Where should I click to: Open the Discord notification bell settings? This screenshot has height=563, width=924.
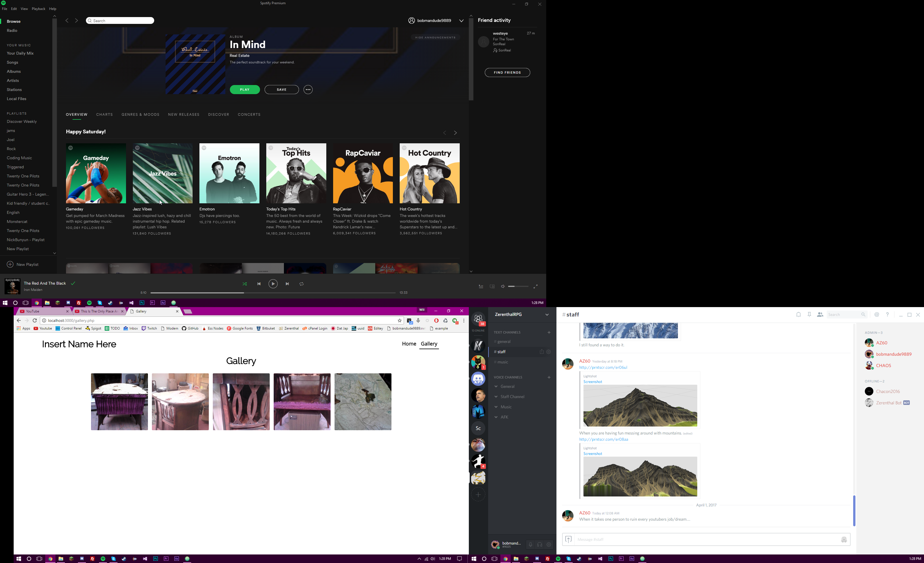pos(798,314)
